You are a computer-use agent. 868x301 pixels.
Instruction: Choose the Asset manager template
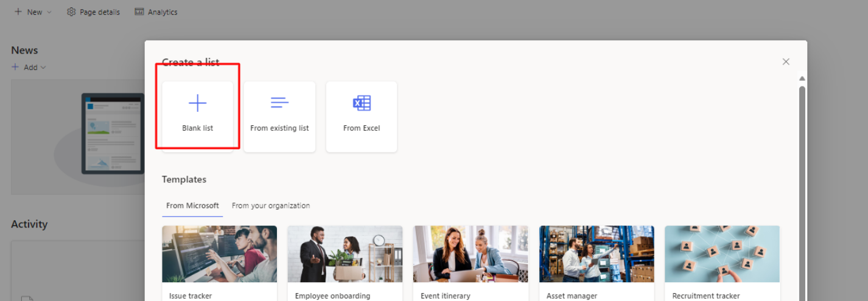tap(597, 263)
